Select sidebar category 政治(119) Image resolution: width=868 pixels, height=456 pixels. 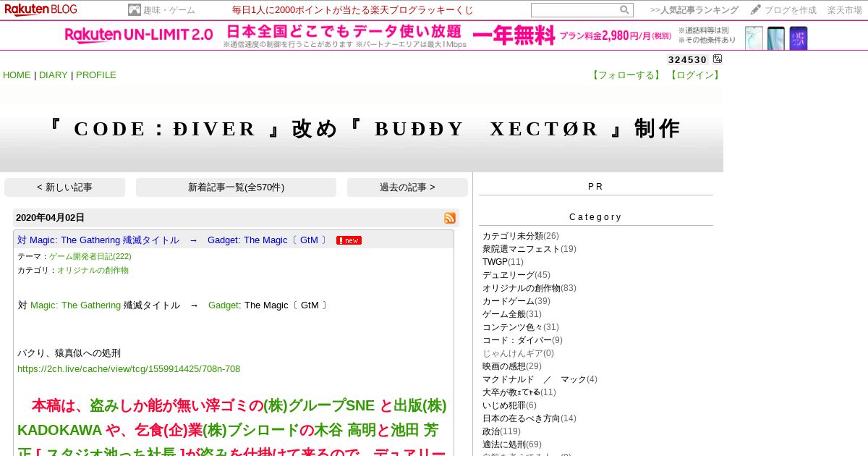(501, 431)
